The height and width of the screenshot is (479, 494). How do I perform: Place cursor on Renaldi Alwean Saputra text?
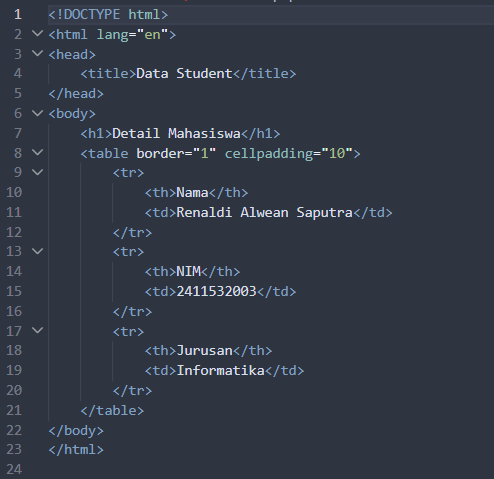(264, 213)
